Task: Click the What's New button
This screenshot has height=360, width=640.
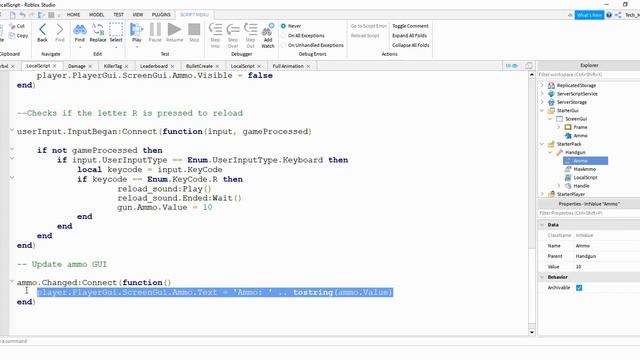Action: pos(589,15)
